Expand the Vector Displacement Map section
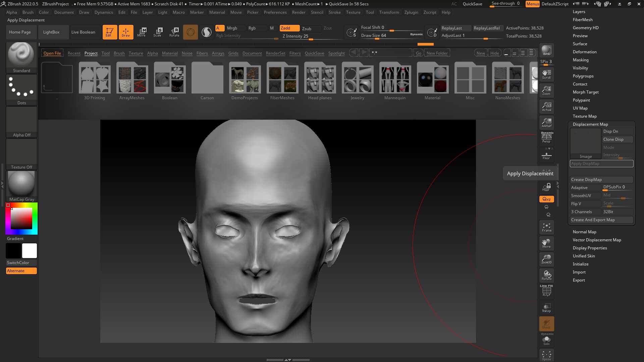Image resolution: width=644 pixels, height=362 pixels. coord(597,240)
